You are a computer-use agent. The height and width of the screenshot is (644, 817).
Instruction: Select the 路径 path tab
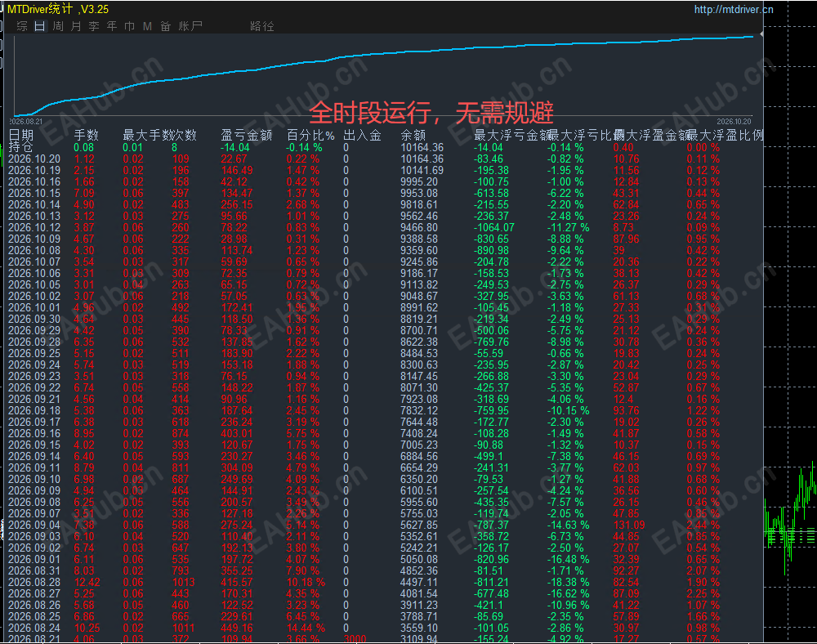(x=261, y=26)
